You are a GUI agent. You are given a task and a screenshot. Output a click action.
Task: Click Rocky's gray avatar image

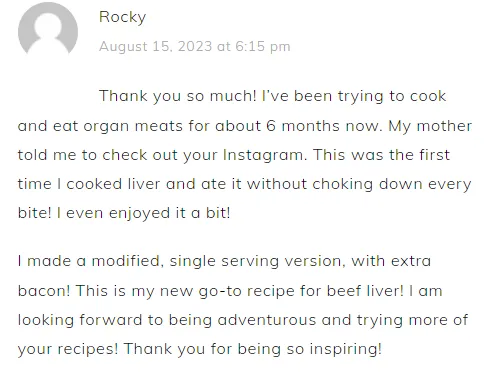click(x=48, y=28)
